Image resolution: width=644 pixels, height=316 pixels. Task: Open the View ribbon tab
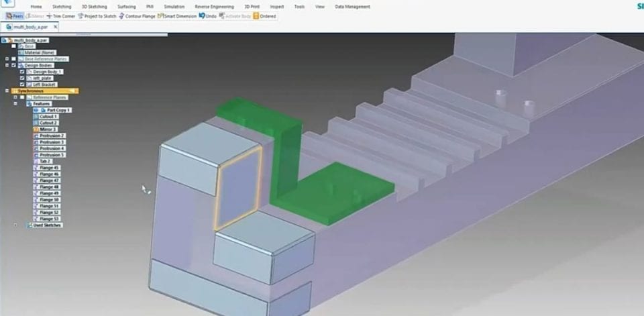(319, 7)
